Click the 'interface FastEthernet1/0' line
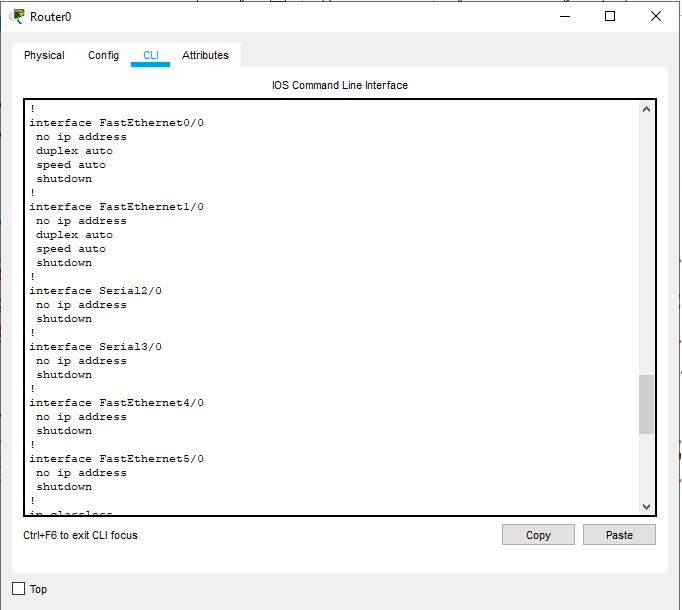This screenshot has height=610, width=682. tap(117, 207)
